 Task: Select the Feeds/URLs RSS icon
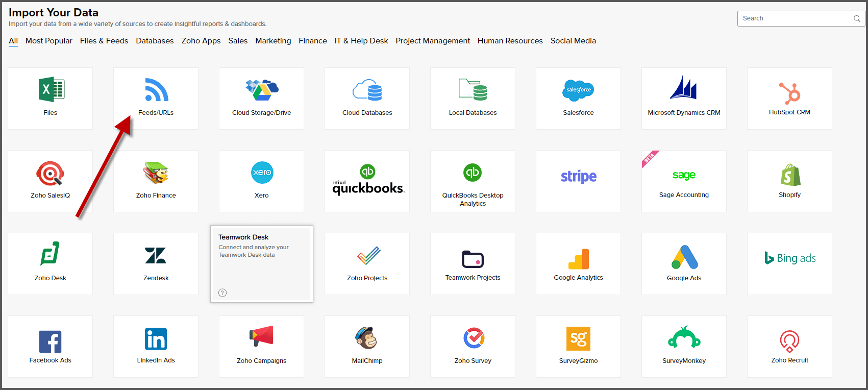tap(157, 90)
